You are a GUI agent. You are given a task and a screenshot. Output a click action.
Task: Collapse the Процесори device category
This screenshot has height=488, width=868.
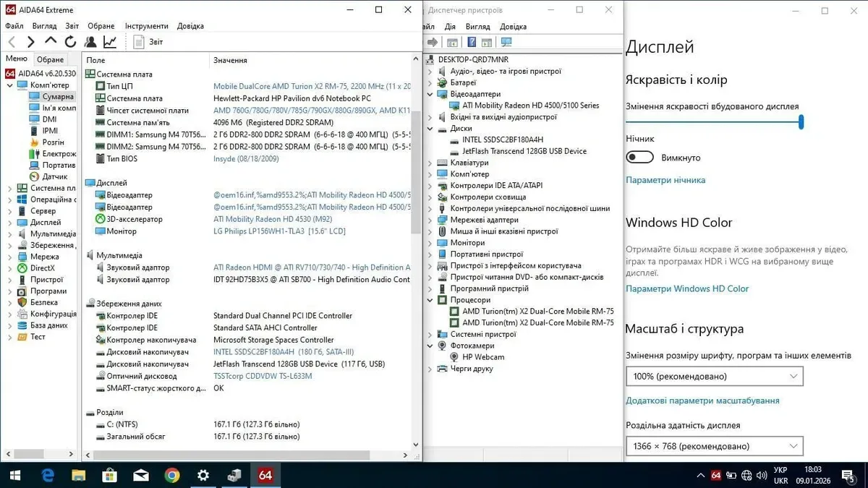431,300
